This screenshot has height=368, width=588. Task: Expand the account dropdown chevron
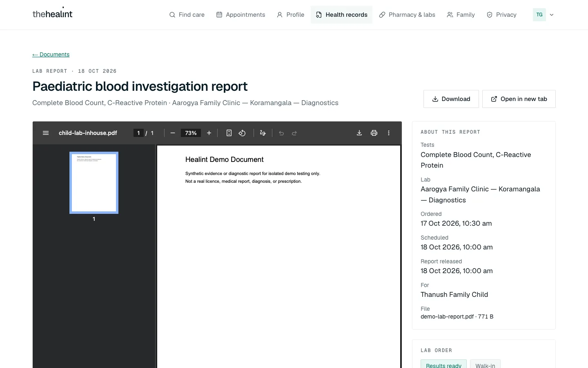pos(552,15)
